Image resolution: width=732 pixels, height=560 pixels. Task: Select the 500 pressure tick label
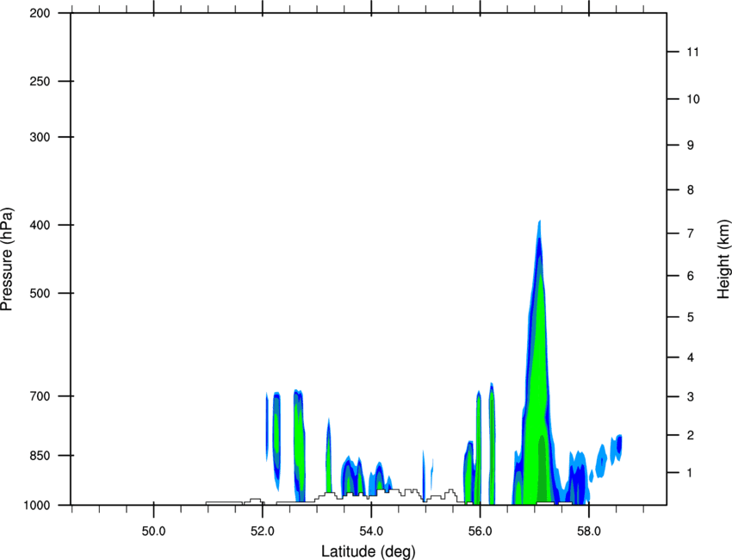[40, 293]
